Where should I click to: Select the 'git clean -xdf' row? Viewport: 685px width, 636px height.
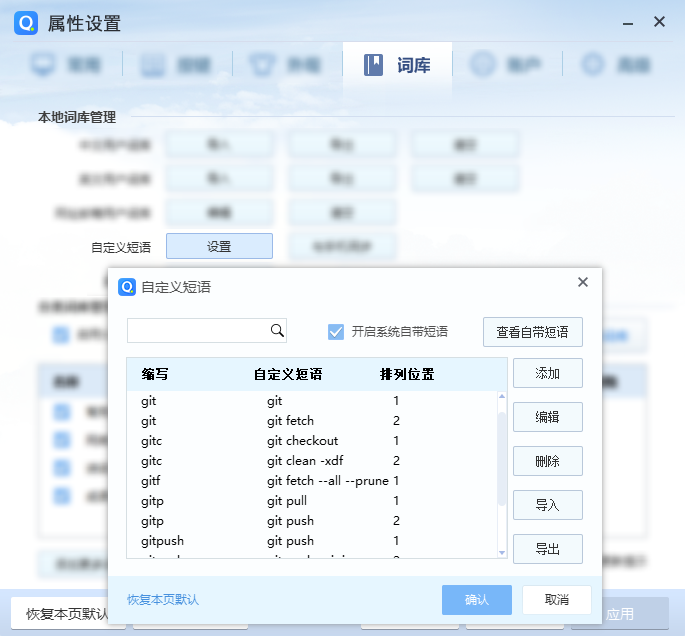[312, 461]
